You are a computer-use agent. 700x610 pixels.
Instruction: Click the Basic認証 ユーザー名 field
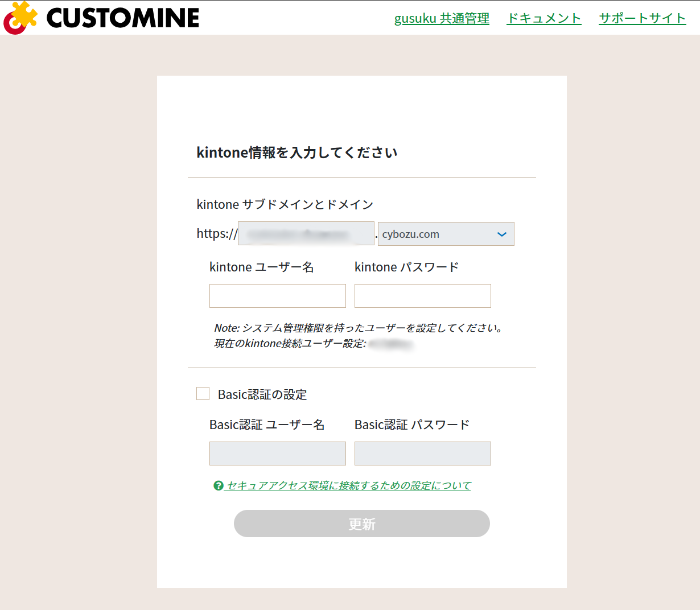(x=278, y=454)
